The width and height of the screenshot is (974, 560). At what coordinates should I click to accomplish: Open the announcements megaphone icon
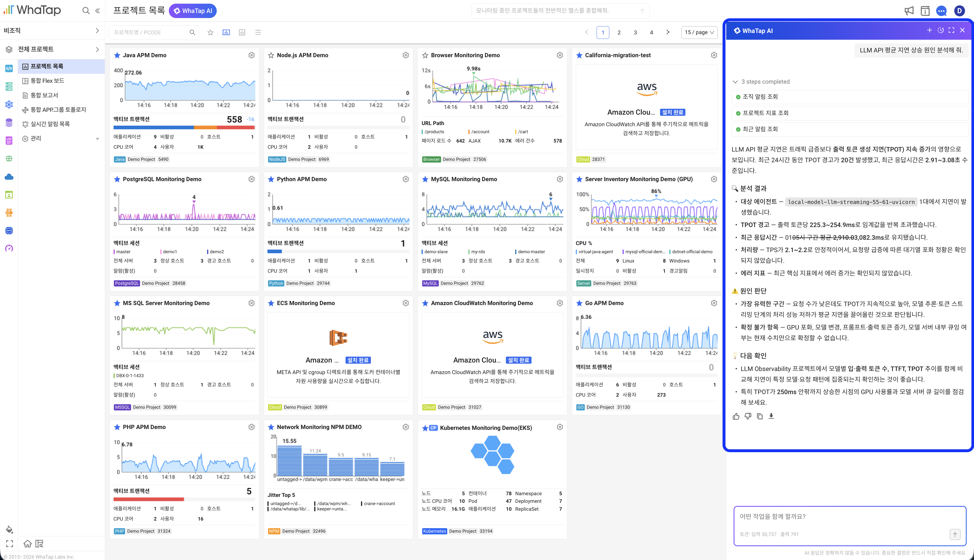click(909, 11)
